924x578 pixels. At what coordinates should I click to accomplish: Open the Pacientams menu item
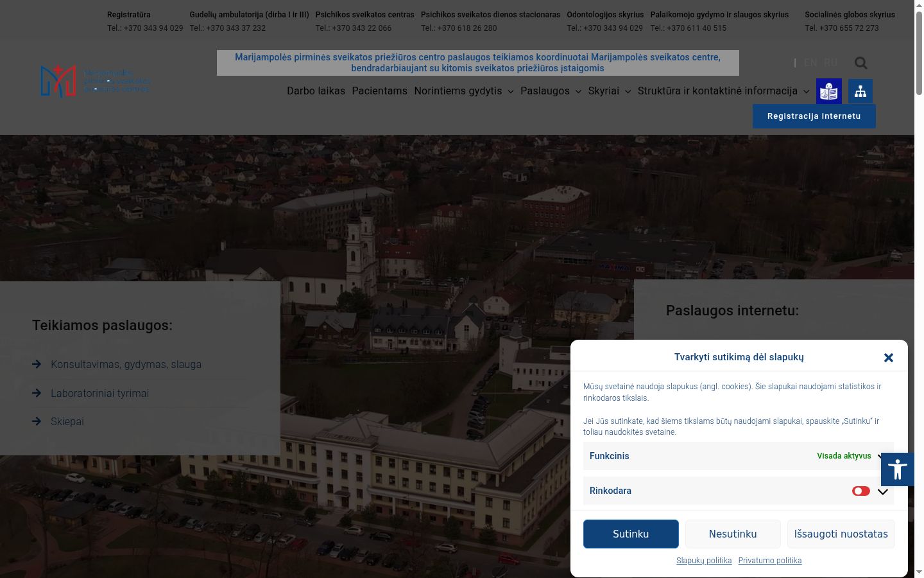379,91
